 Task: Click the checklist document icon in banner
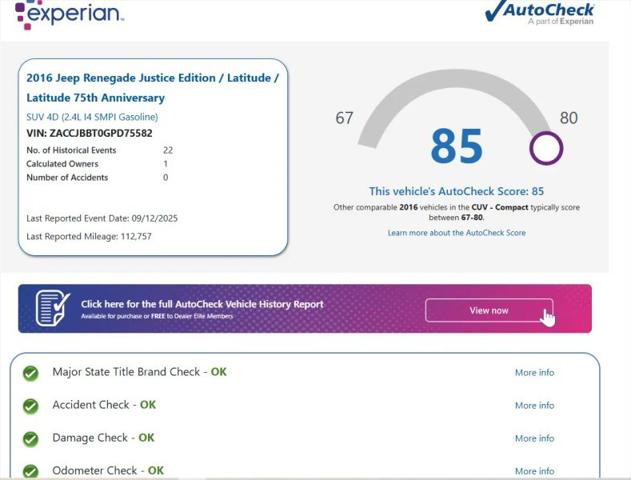coord(52,309)
